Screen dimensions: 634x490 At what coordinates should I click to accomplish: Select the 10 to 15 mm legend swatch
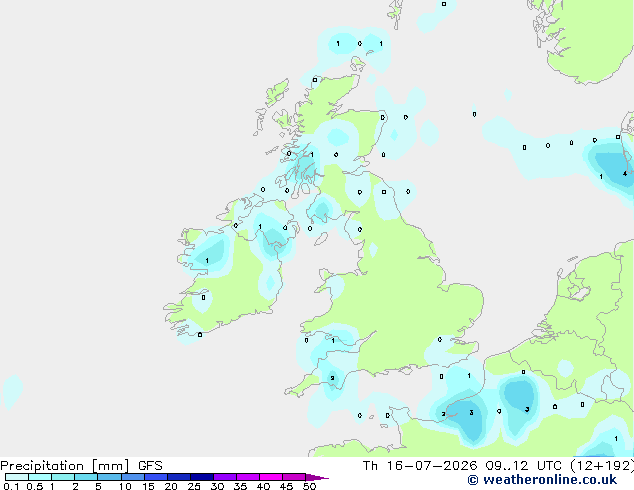[x=132, y=477]
